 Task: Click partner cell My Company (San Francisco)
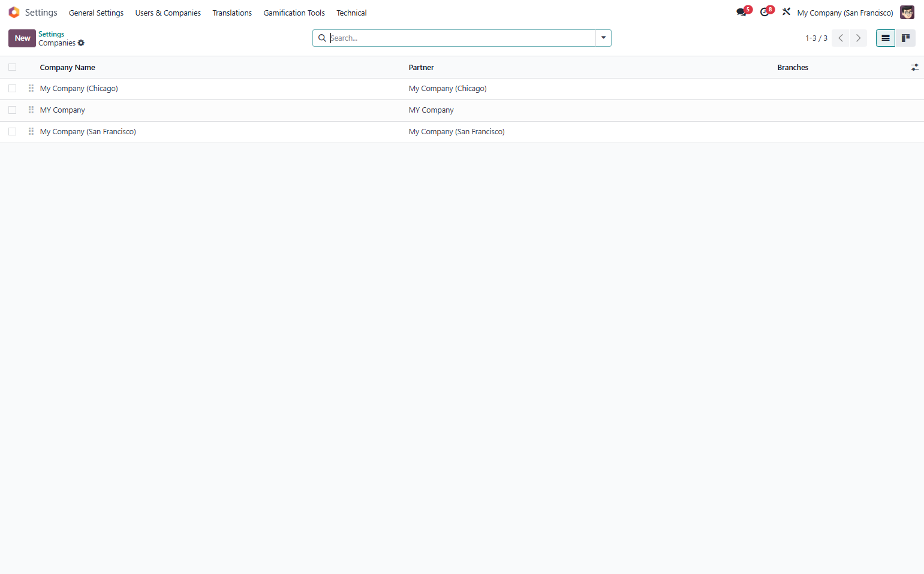(457, 132)
